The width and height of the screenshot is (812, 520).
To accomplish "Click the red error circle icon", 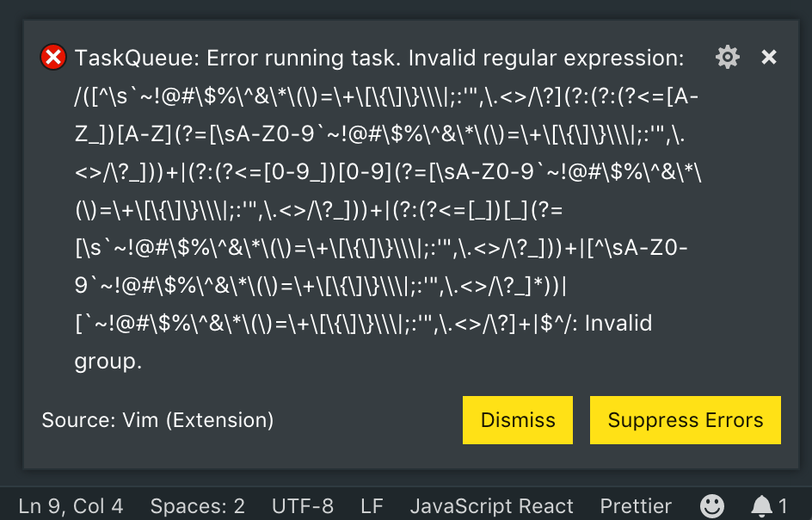I will coord(52,57).
